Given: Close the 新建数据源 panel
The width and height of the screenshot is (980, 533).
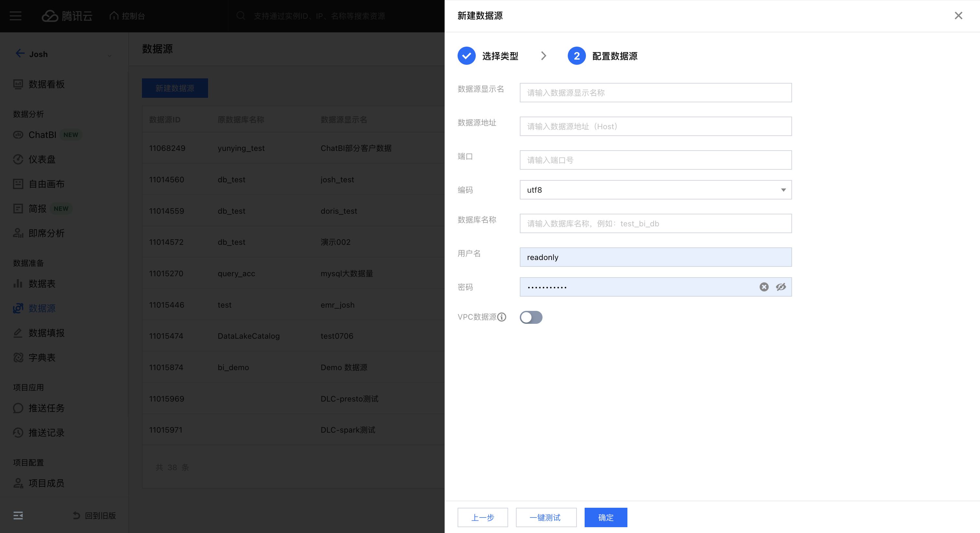Looking at the screenshot, I should pos(958,16).
